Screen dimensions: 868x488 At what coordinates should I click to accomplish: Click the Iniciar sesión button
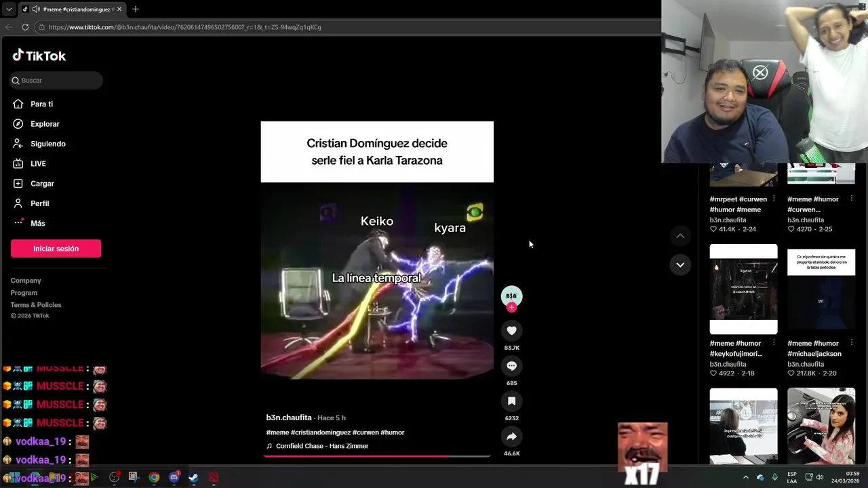[x=56, y=249]
